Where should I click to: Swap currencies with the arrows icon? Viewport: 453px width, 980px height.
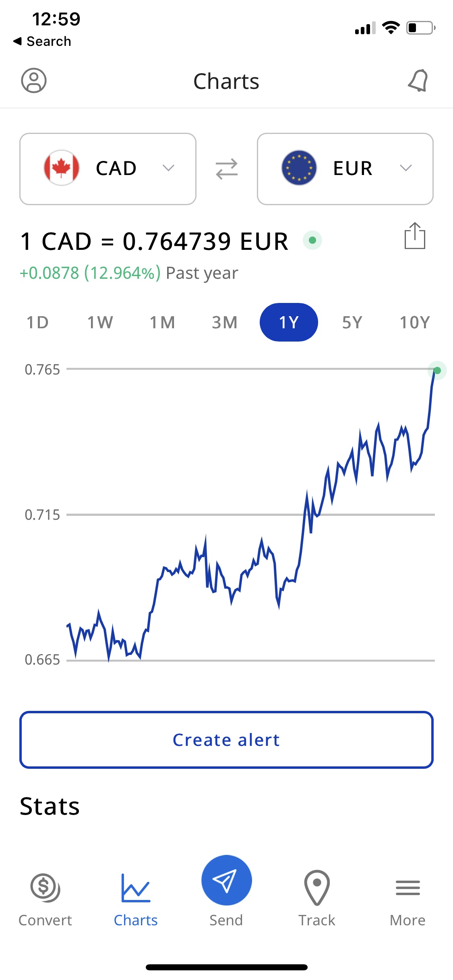tap(227, 169)
